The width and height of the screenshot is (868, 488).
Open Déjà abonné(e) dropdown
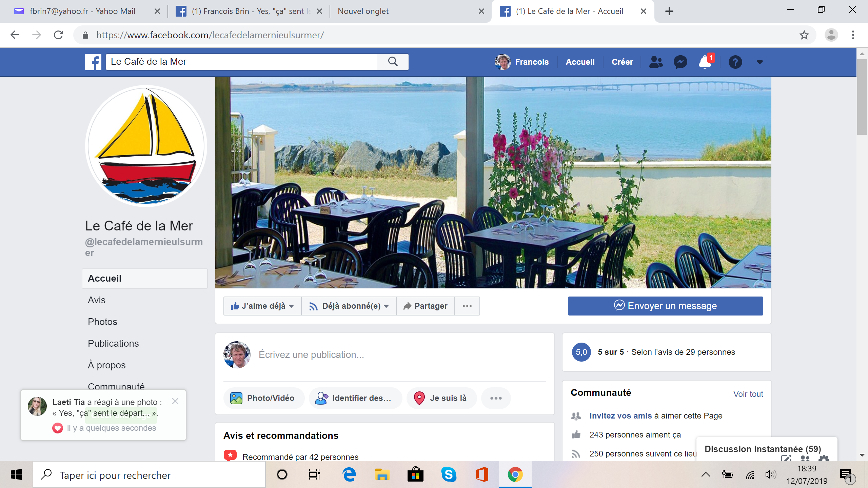[x=349, y=306]
